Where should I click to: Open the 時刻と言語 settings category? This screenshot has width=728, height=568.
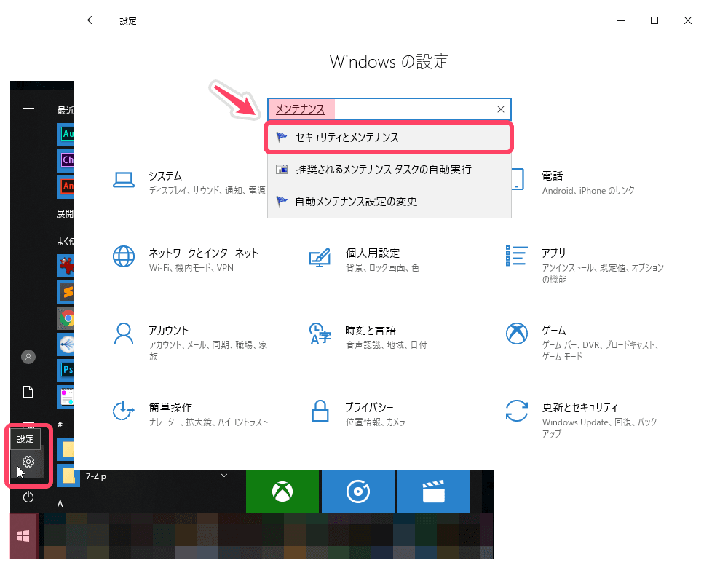click(x=368, y=336)
